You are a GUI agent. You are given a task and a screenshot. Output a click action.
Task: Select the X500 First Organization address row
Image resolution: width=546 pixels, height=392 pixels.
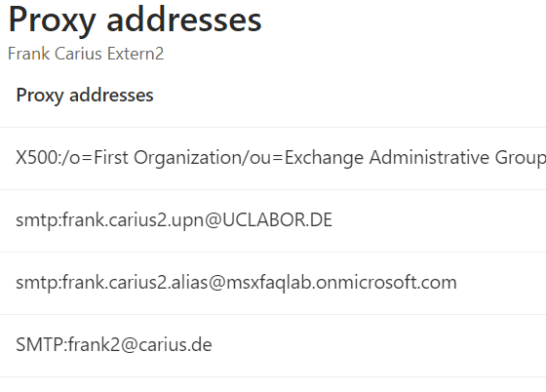click(x=273, y=158)
